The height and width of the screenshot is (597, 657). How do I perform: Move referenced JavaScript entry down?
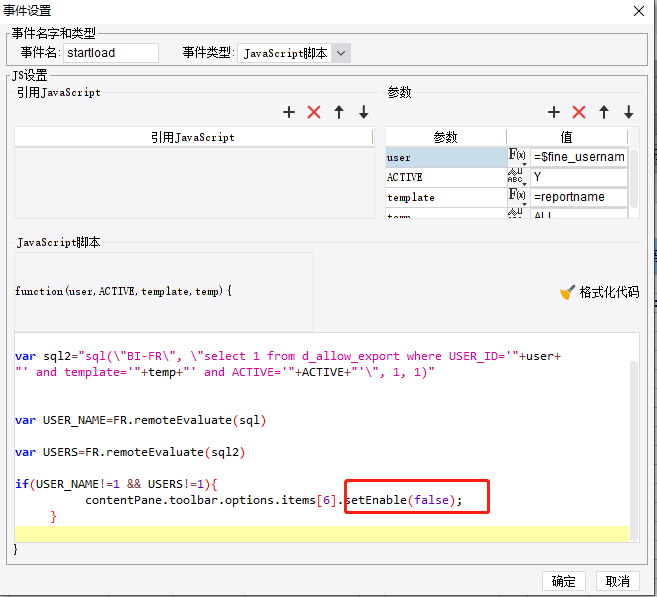(x=364, y=112)
